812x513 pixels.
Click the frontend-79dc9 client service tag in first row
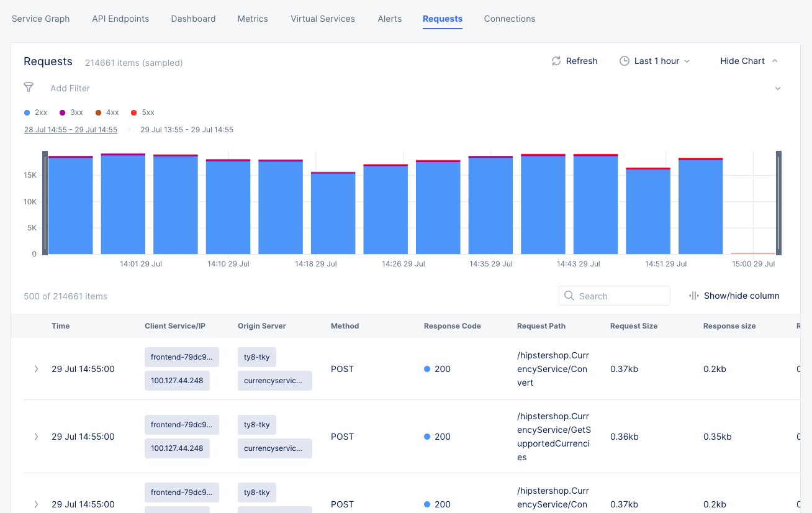(x=181, y=357)
